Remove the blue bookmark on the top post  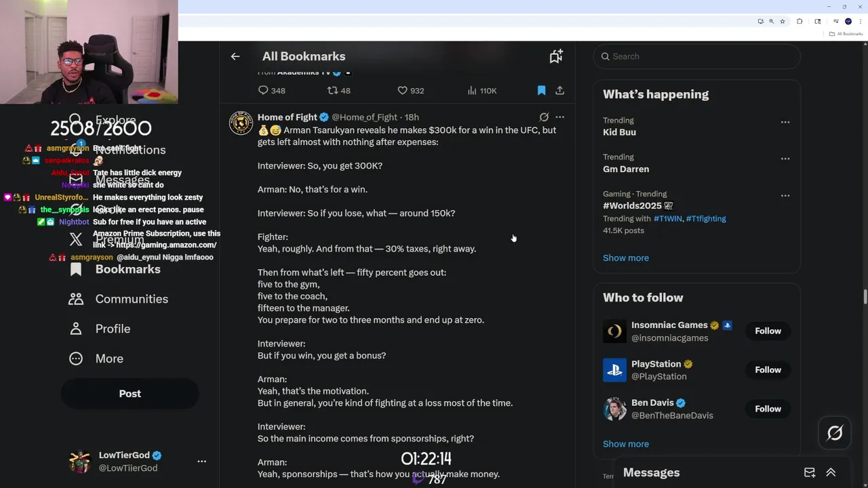pos(541,90)
